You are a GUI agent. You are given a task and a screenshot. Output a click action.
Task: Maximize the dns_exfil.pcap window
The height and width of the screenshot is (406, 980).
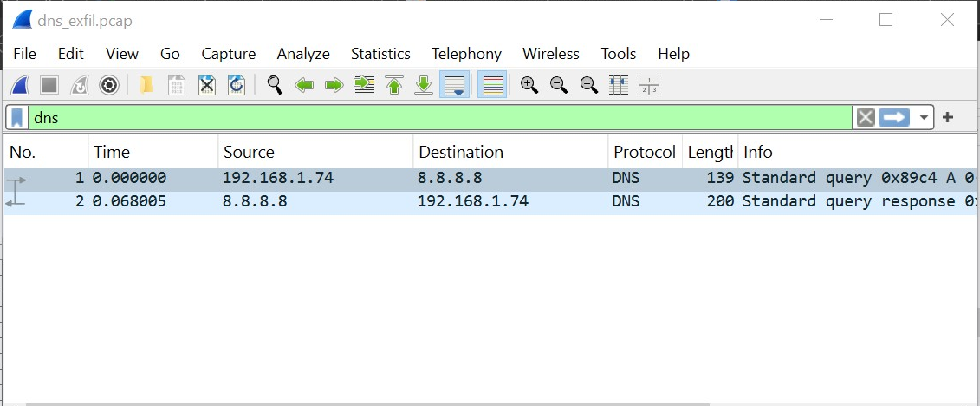(886, 20)
